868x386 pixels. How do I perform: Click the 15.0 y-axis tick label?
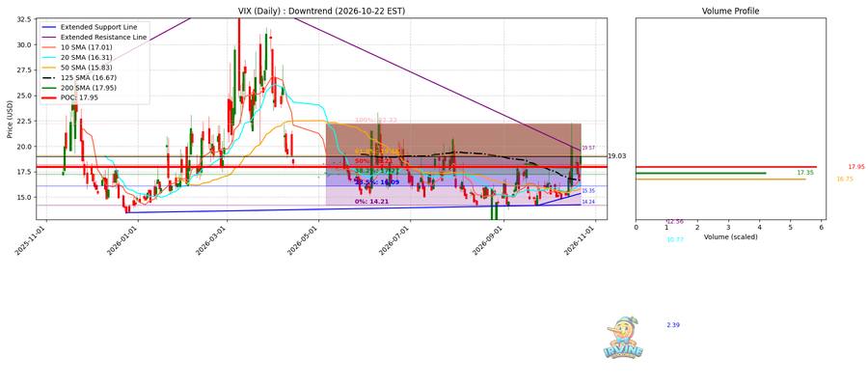click(x=23, y=197)
